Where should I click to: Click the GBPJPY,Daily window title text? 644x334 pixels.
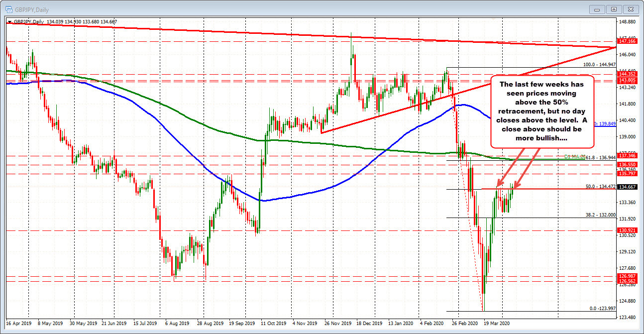pyautogui.click(x=32, y=9)
